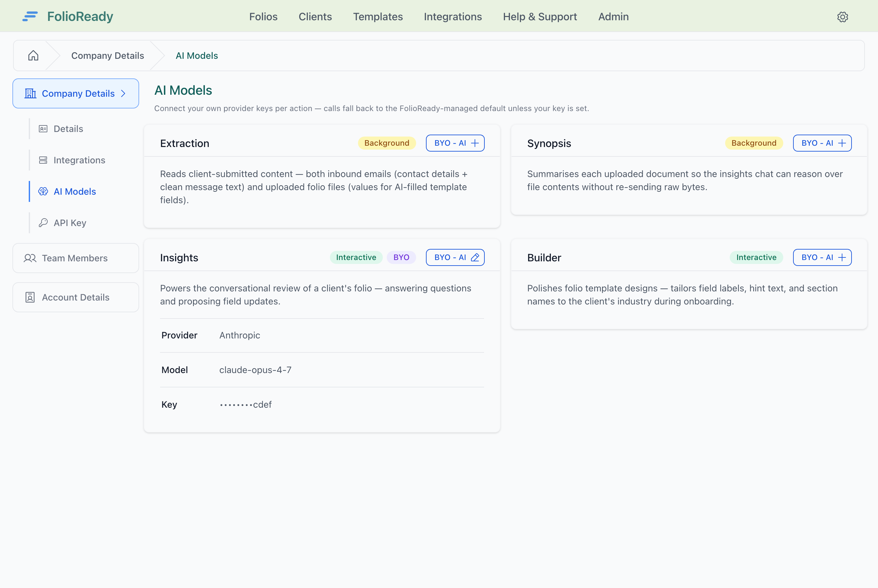Click the plus icon on Synopsis card

click(x=842, y=143)
